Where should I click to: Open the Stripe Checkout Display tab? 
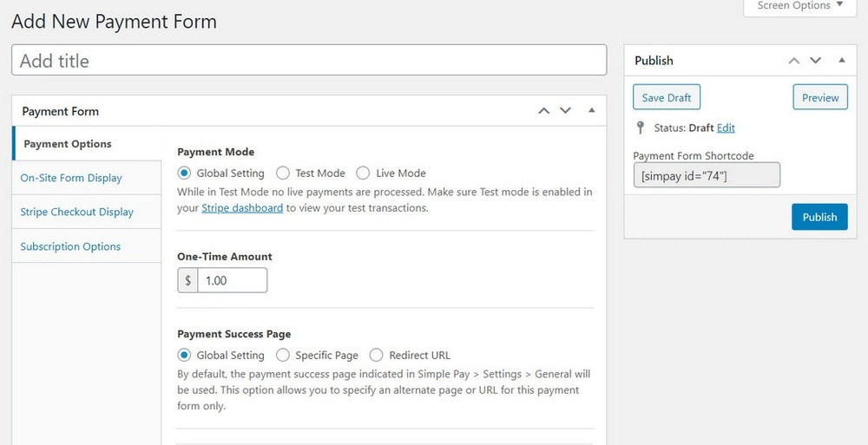tap(77, 212)
